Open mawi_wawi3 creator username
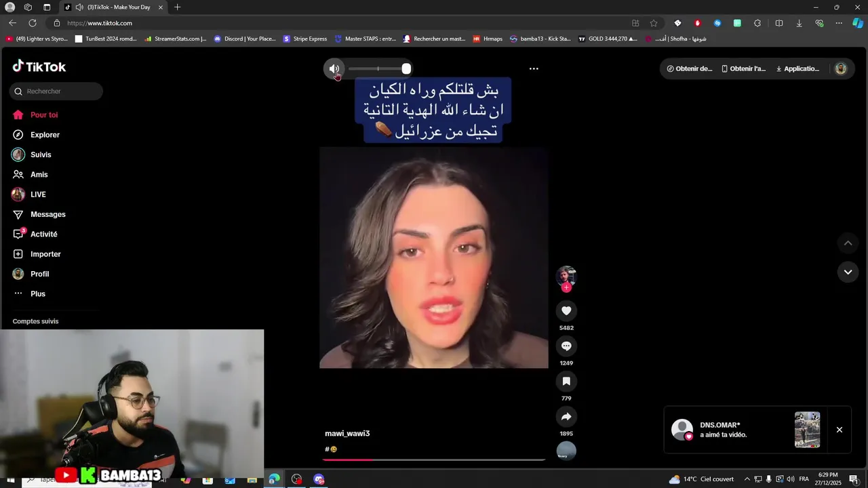This screenshot has height=488, width=868. 347,433
